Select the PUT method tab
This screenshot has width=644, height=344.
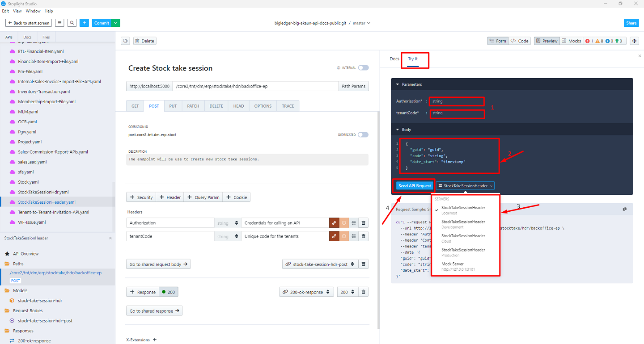point(173,106)
